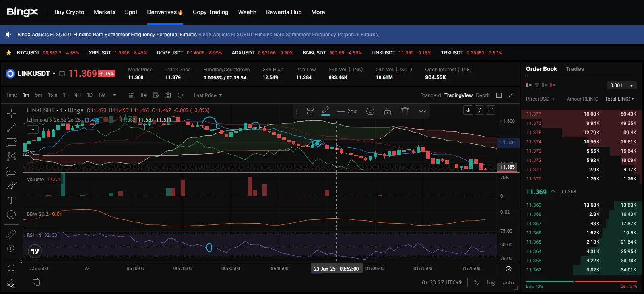This screenshot has width=644, height=294.
Task: Delete drawing with the trash icon
Action: (405, 111)
